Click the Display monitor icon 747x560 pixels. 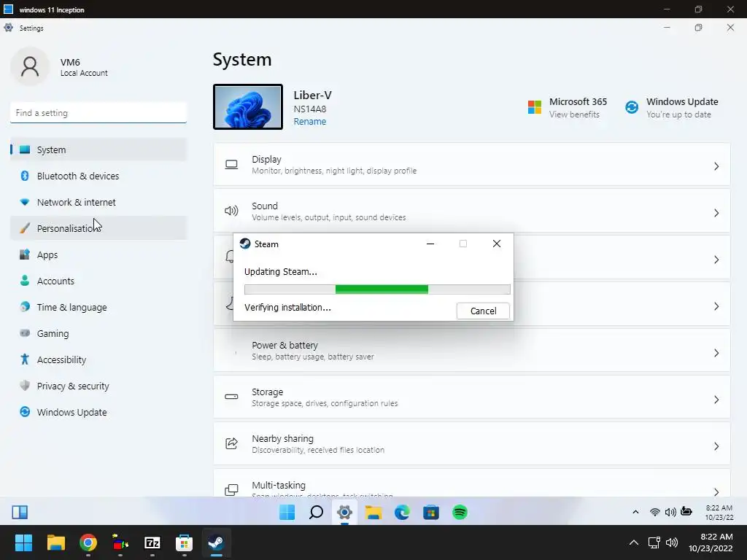click(x=231, y=165)
